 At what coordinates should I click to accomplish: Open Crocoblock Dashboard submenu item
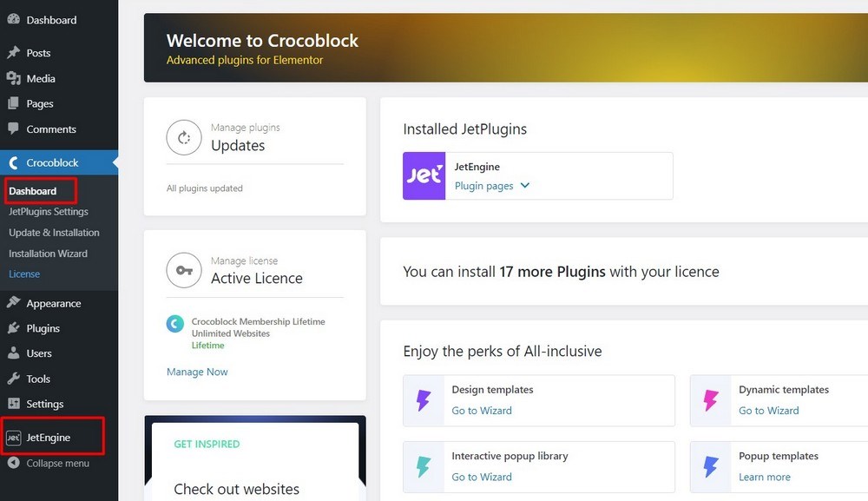[x=33, y=191]
